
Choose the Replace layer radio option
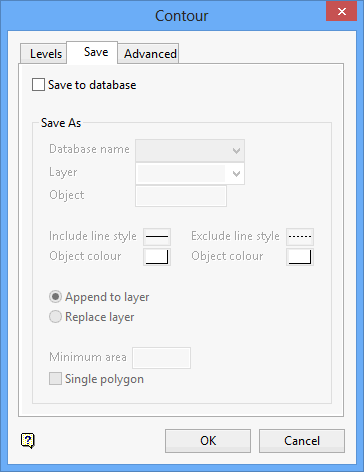coord(55,317)
